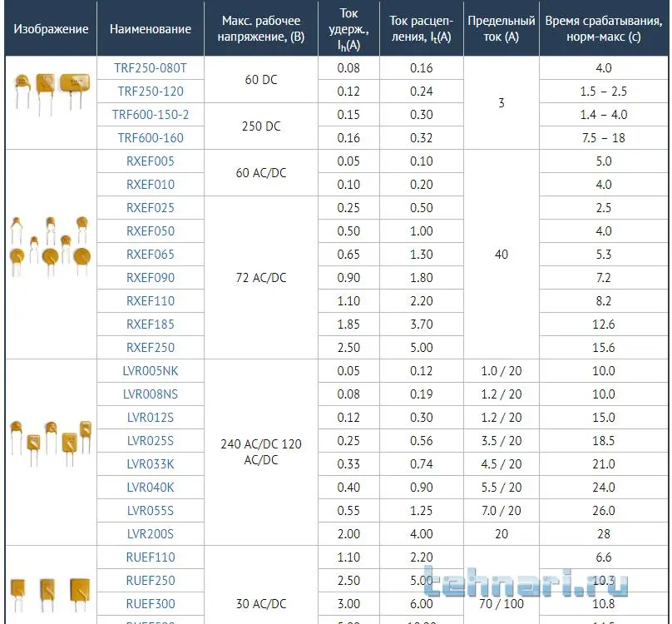This screenshot has width=672, height=624.
Task: Click the RXEF series fuses thumbnail image
Action: click(x=51, y=246)
